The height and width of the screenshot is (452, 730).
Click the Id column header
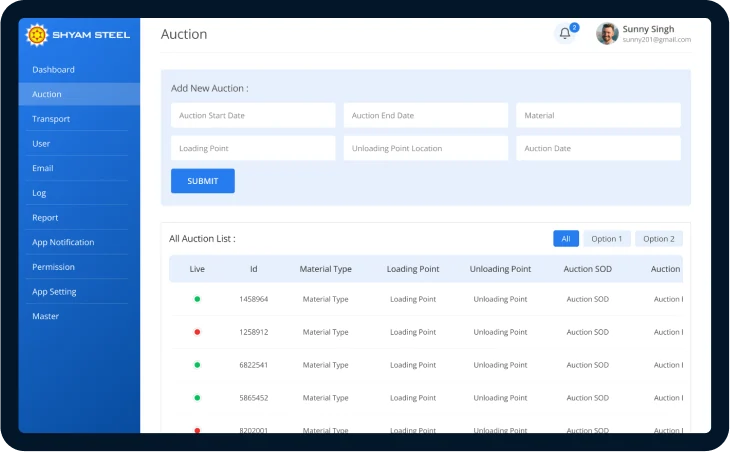pos(254,269)
